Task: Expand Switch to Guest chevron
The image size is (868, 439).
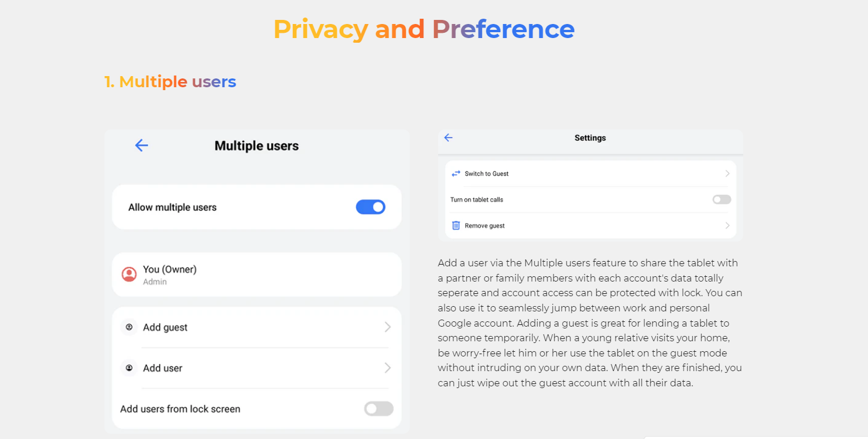Action: pos(727,174)
